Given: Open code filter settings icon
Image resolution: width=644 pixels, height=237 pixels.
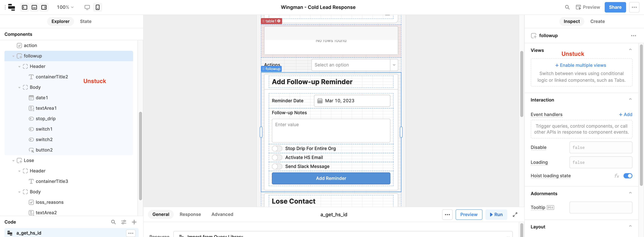Looking at the screenshot, I should click(124, 222).
